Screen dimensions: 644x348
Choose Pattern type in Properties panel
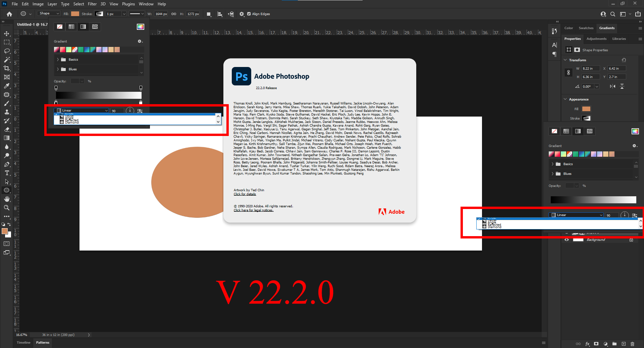(590, 131)
